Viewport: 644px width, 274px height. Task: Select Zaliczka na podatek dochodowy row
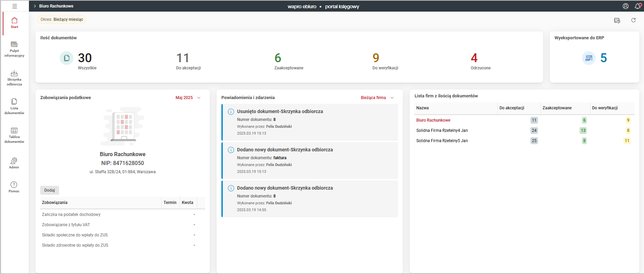click(x=122, y=215)
